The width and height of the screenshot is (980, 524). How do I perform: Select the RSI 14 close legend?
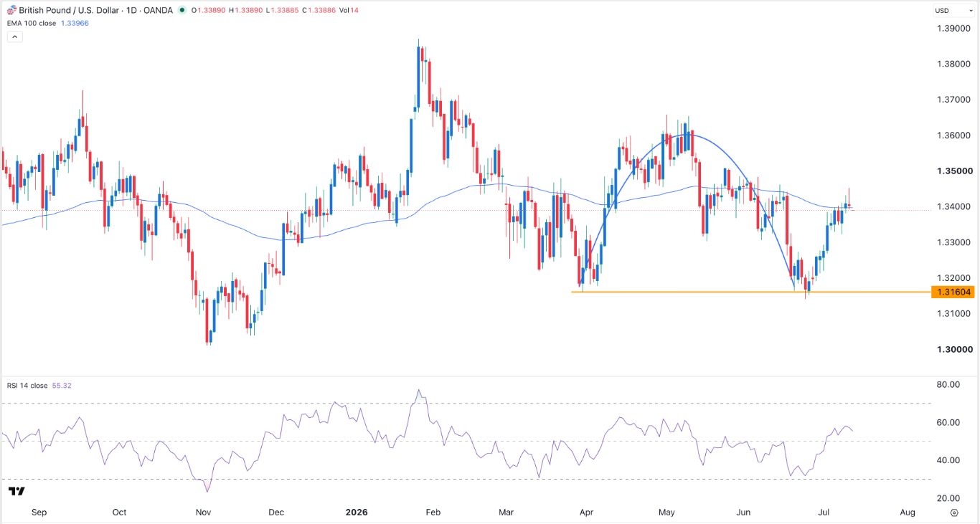click(28, 386)
